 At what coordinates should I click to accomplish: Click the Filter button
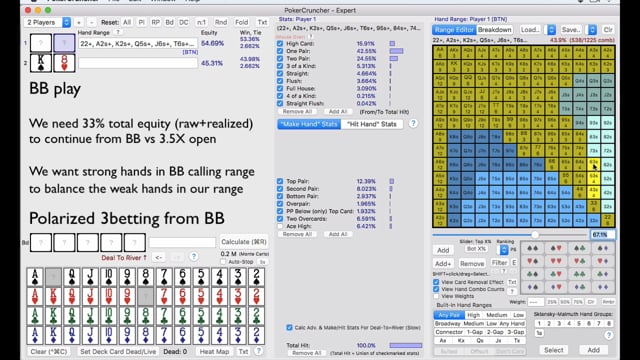[x=499, y=263]
